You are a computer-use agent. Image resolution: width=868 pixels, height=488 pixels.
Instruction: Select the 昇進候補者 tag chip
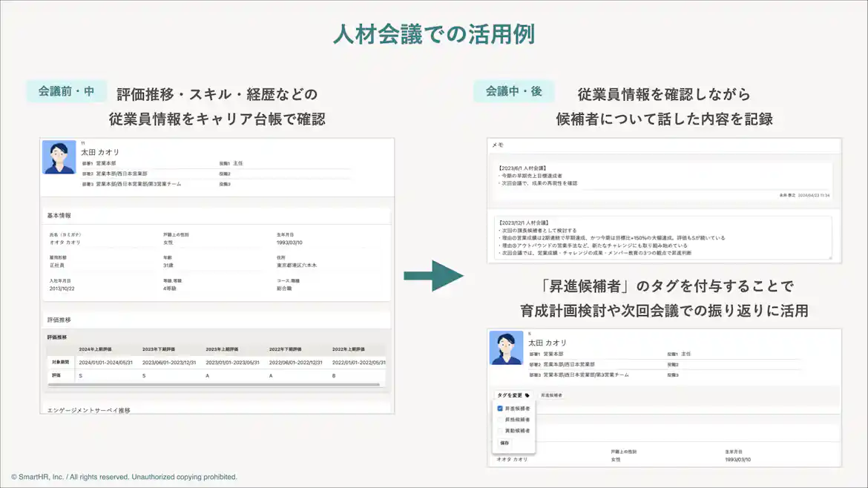553,395
